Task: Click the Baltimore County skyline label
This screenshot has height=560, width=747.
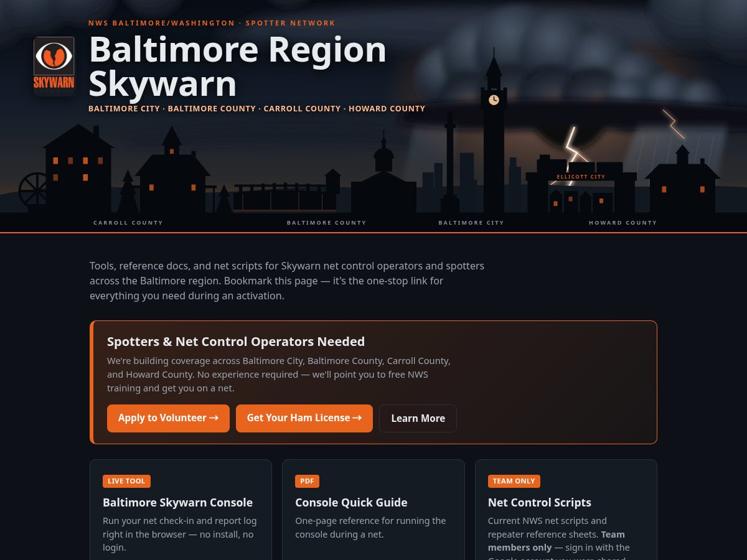Action: (327, 223)
